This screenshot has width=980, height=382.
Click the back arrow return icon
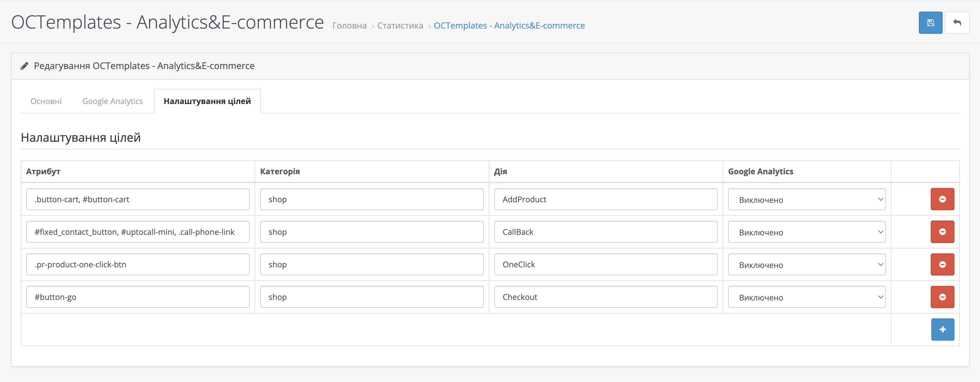click(x=957, y=23)
